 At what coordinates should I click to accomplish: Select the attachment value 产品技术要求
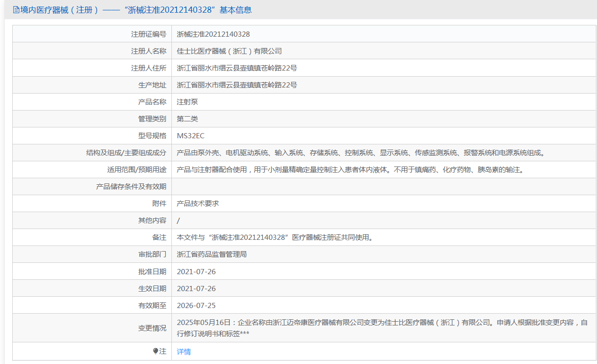[x=198, y=204]
